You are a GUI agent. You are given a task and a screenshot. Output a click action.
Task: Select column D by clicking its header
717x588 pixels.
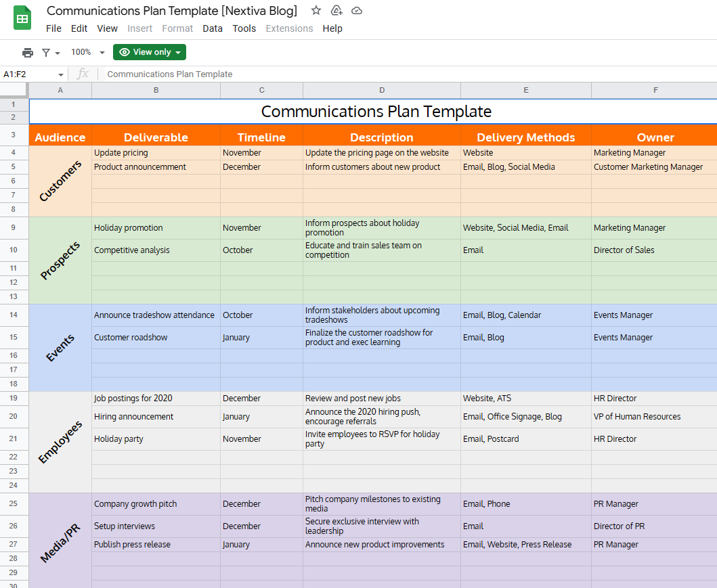[x=382, y=89]
